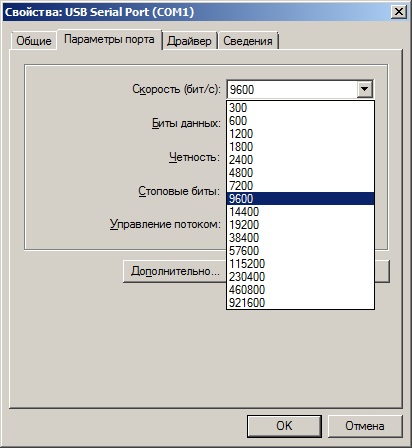Cancel with the Отмена button

(x=365, y=426)
